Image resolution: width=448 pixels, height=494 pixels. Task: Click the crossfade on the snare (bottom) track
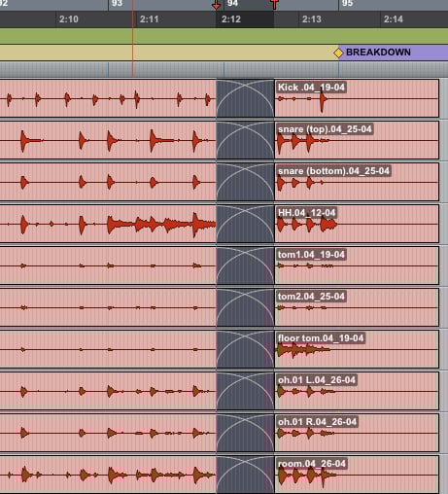245,182
